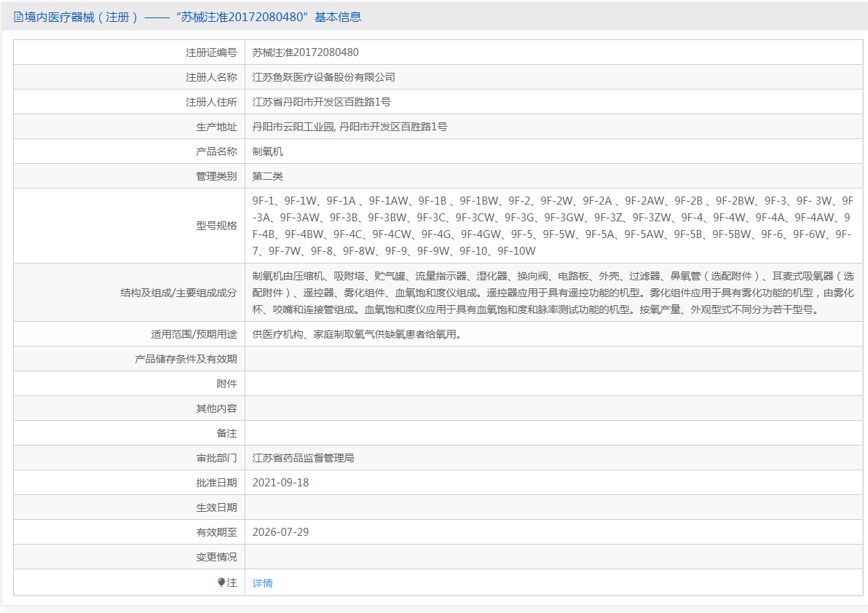Image resolution: width=868 pixels, height=613 pixels.
Task: Click the 产品储存条件及有效期 label
Action: click(x=186, y=360)
